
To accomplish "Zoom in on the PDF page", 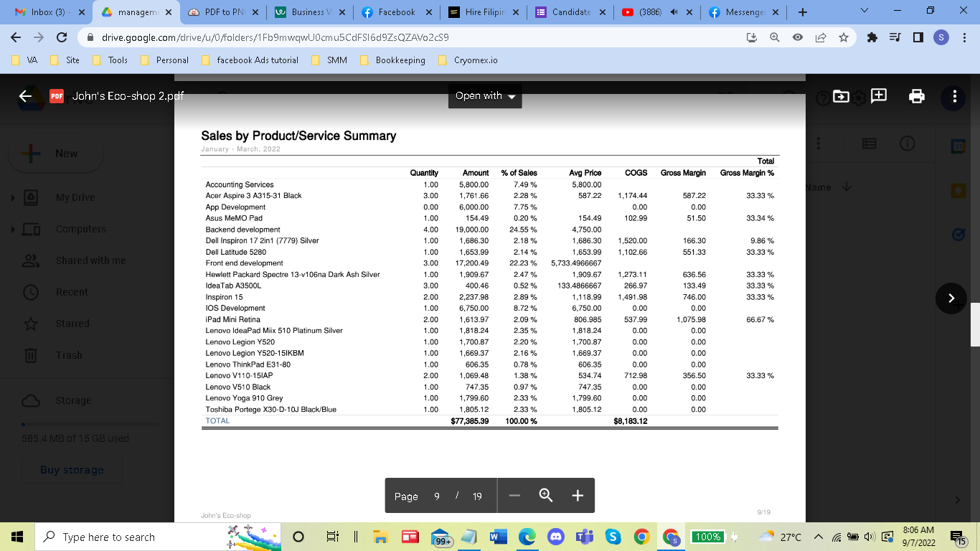I will coord(578,496).
